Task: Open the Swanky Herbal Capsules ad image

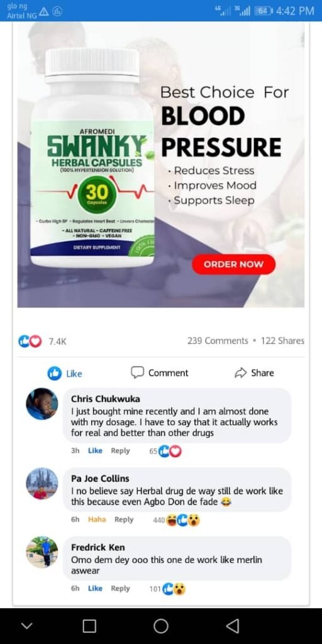Action: point(160,165)
